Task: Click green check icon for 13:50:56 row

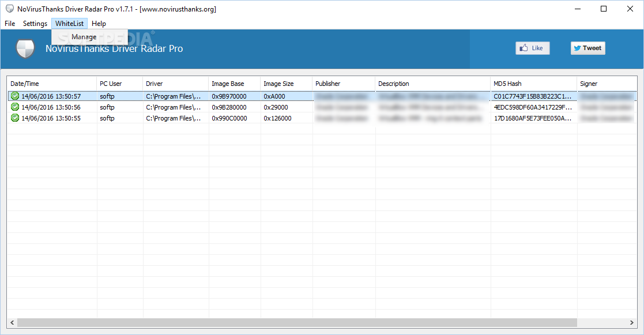Action: [x=15, y=107]
